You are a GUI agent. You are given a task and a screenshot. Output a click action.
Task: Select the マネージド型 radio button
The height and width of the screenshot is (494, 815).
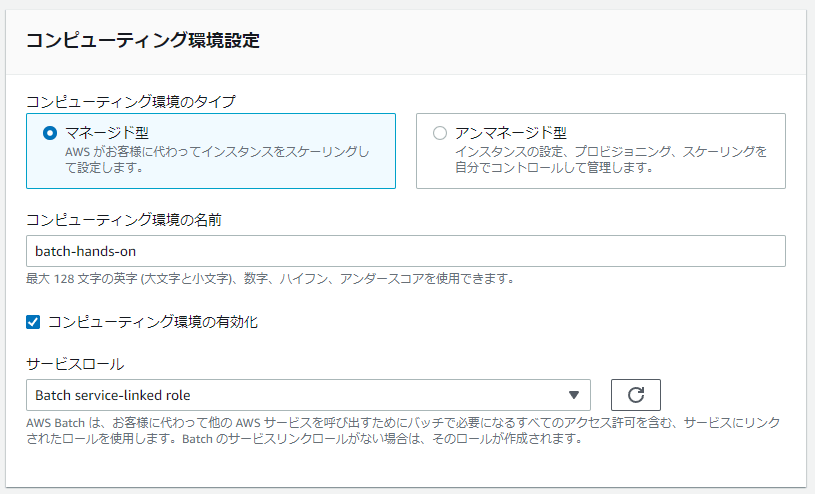50,133
